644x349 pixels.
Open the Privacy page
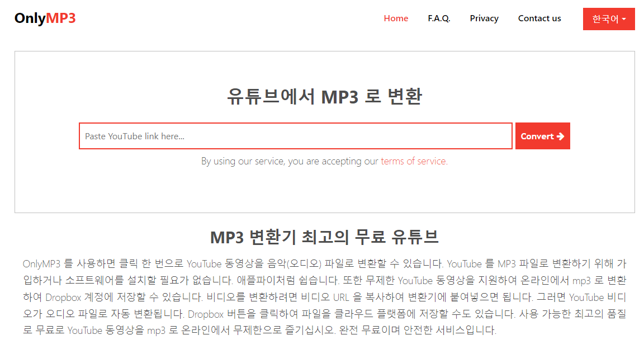pyautogui.click(x=484, y=18)
